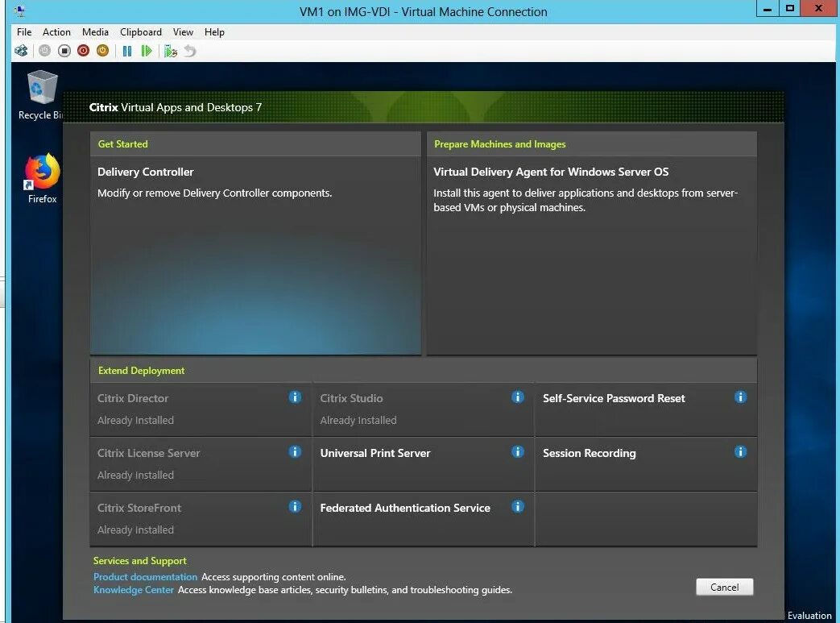Click the Citrix Director tile

[x=201, y=409]
